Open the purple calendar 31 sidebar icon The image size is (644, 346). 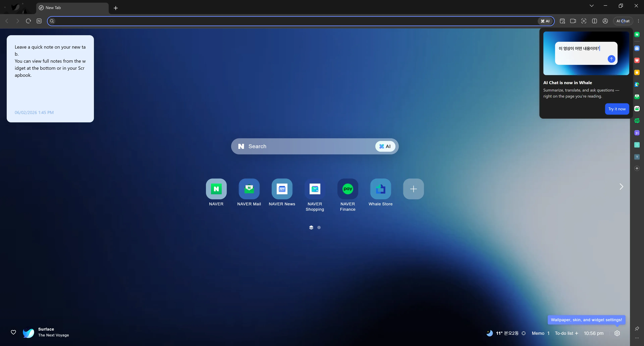coord(637,133)
